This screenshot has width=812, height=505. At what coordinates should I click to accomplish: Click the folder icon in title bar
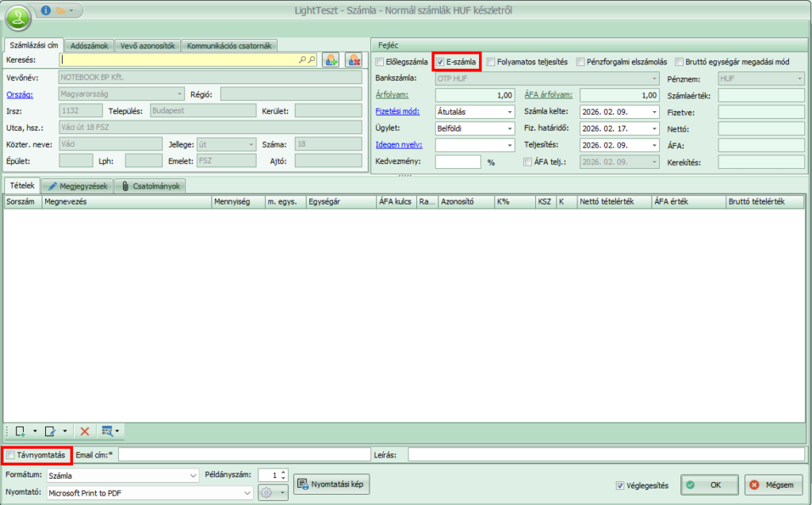pos(60,10)
